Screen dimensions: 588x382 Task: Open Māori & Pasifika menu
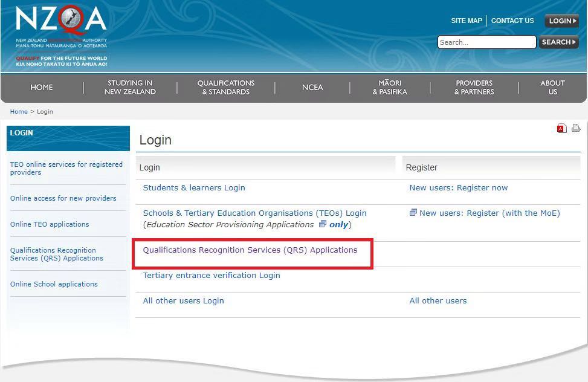(x=390, y=88)
